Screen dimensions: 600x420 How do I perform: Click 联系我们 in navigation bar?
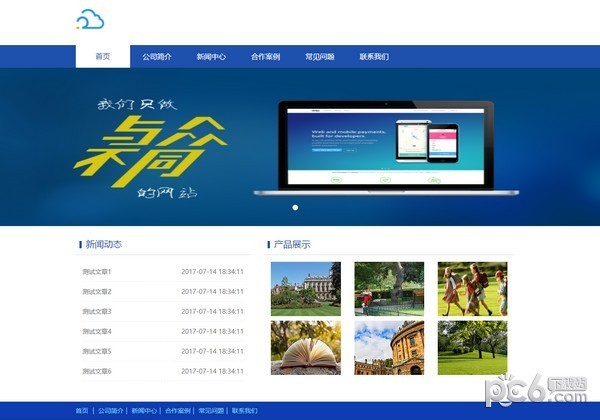pos(374,57)
